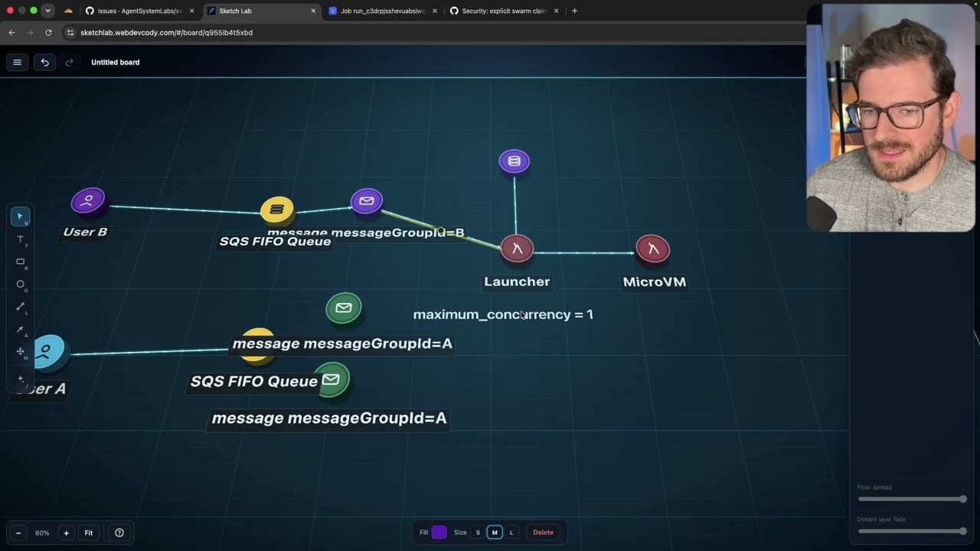Click the 60% zoom level indicator
The height and width of the screenshot is (551, 980).
coord(42,533)
